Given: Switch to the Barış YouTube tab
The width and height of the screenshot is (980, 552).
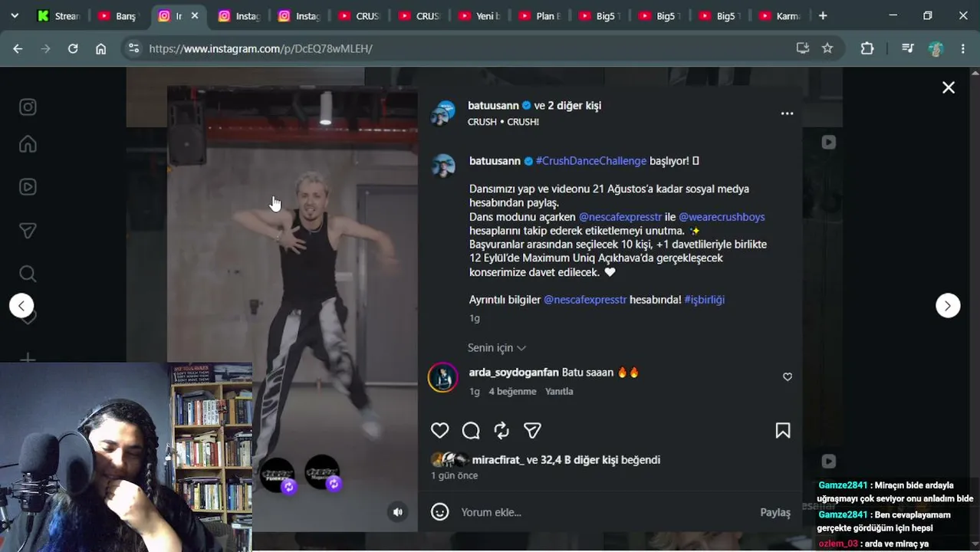Looking at the screenshot, I should point(117,15).
